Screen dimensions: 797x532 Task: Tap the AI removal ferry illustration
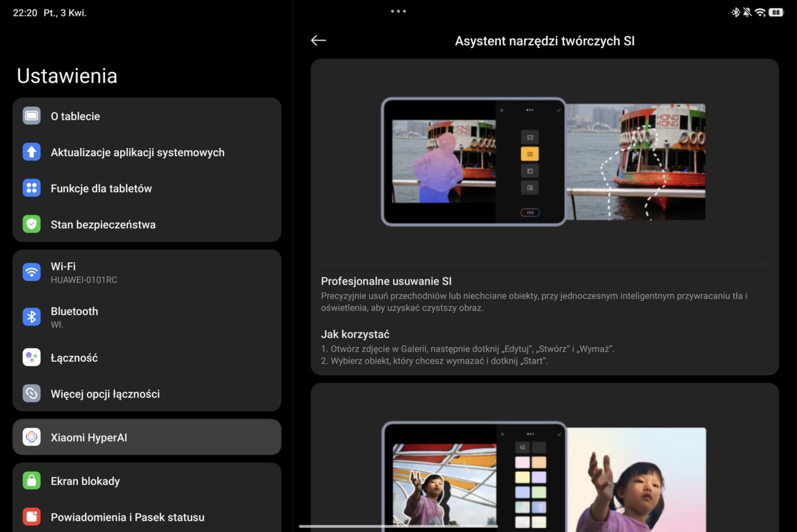point(544,162)
